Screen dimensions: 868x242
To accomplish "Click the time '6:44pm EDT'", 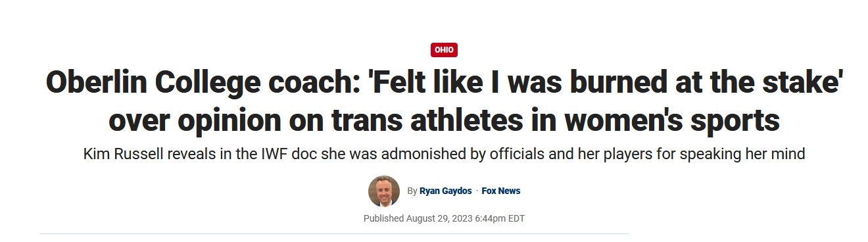I will tap(500, 218).
